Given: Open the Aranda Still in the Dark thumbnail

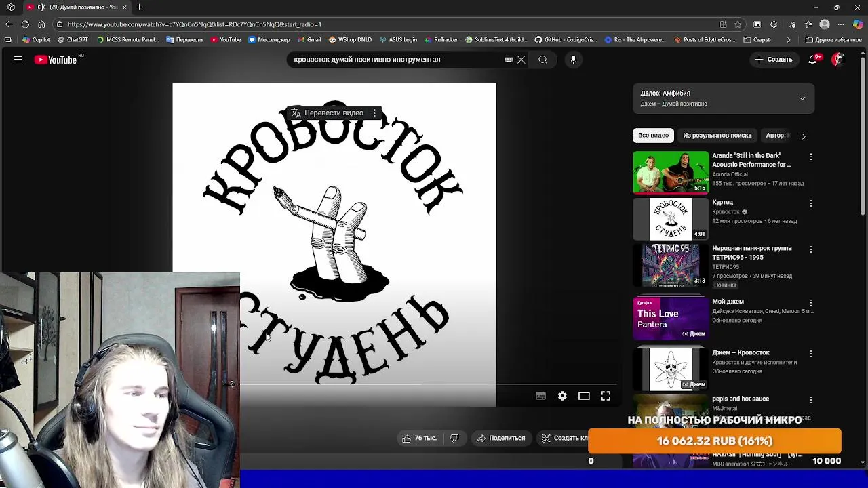Looking at the screenshot, I should tap(671, 172).
